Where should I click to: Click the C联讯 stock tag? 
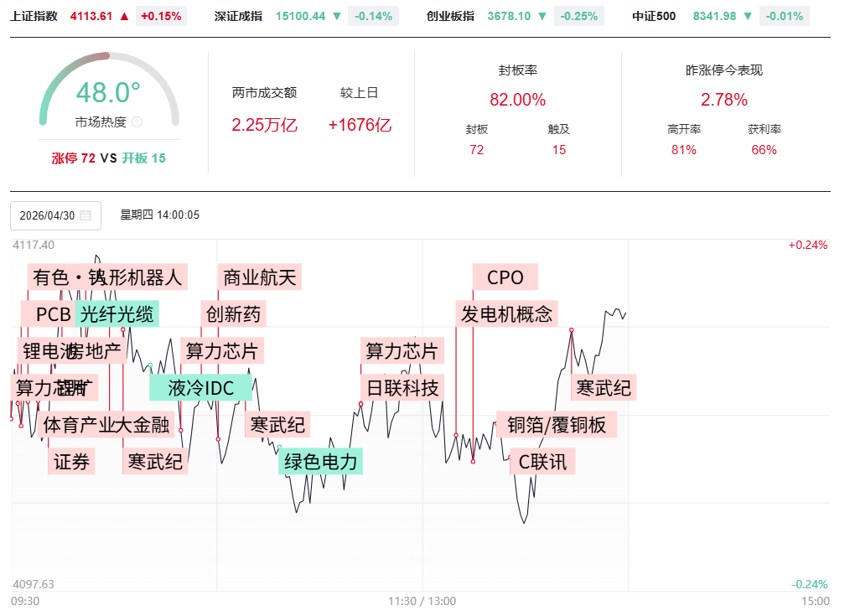coord(542,462)
